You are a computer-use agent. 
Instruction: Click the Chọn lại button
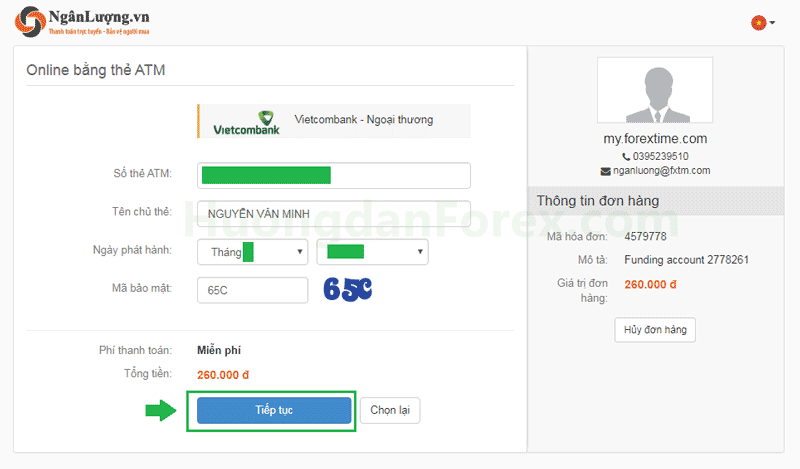[390, 410]
